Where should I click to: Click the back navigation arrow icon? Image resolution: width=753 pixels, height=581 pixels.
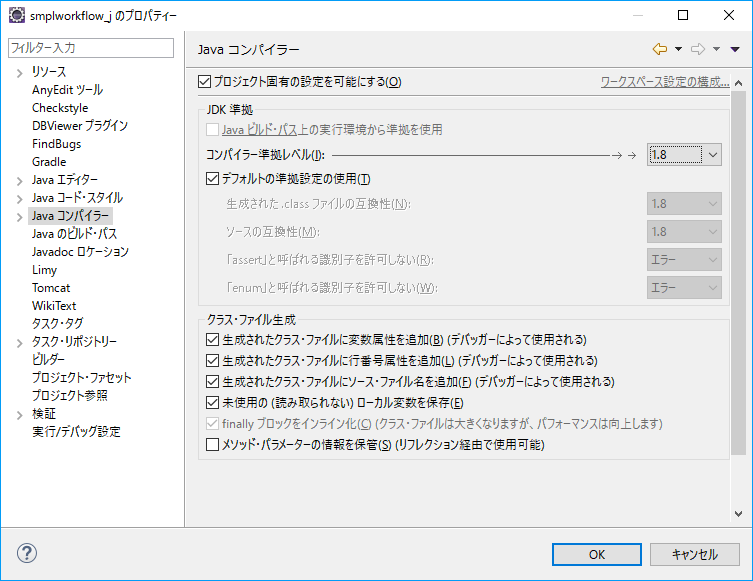click(x=660, y=49)
